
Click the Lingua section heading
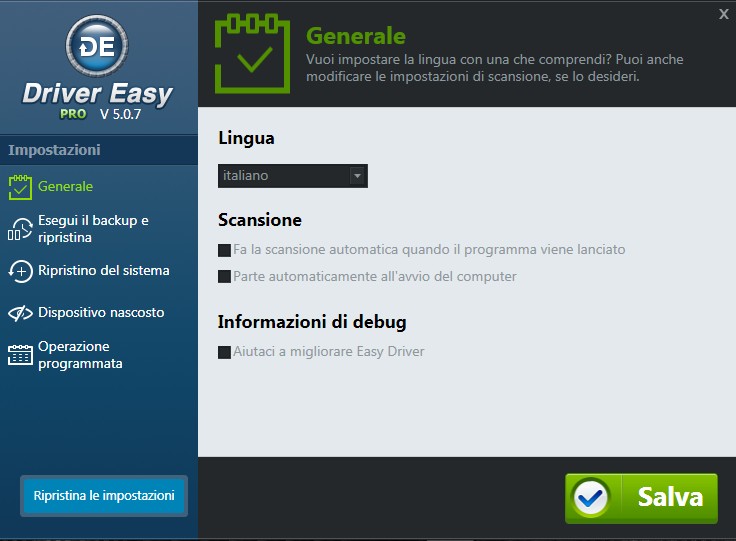tap(246, 138)
